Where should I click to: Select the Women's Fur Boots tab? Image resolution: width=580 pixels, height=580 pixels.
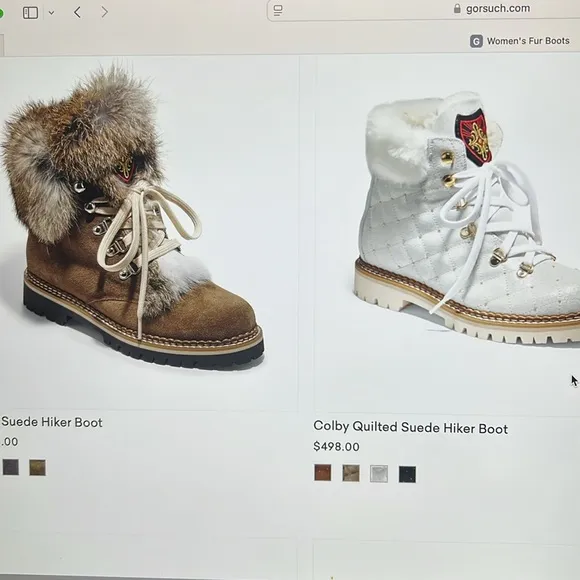pos(520,41)
